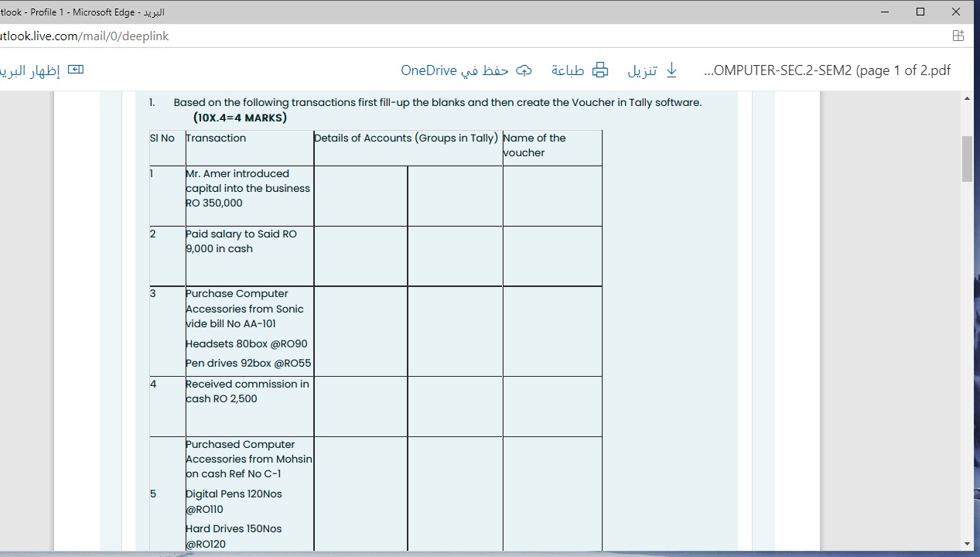The width and height of the screenshot is (980, 557).
Task: Save to OneDrive via حفظ في OneDrive
Action: click(455, 70)
